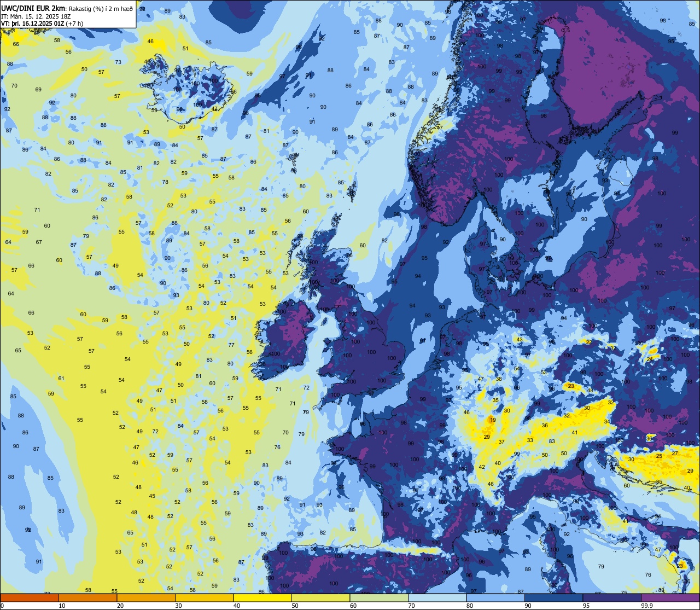Click the 90–95 dark blue legend segment
The height and width of the screenshot is (610, 700).
(553, 598)
